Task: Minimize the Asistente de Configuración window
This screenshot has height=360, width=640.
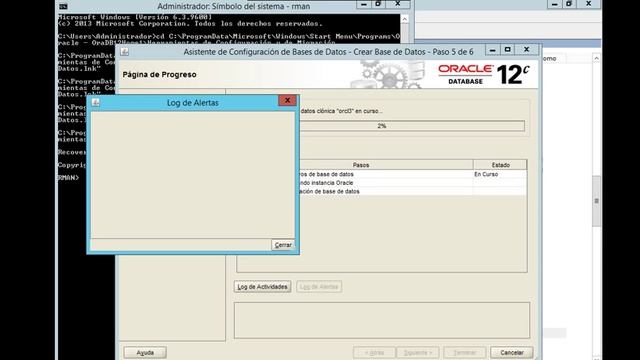Action: [x=492, y=50]
